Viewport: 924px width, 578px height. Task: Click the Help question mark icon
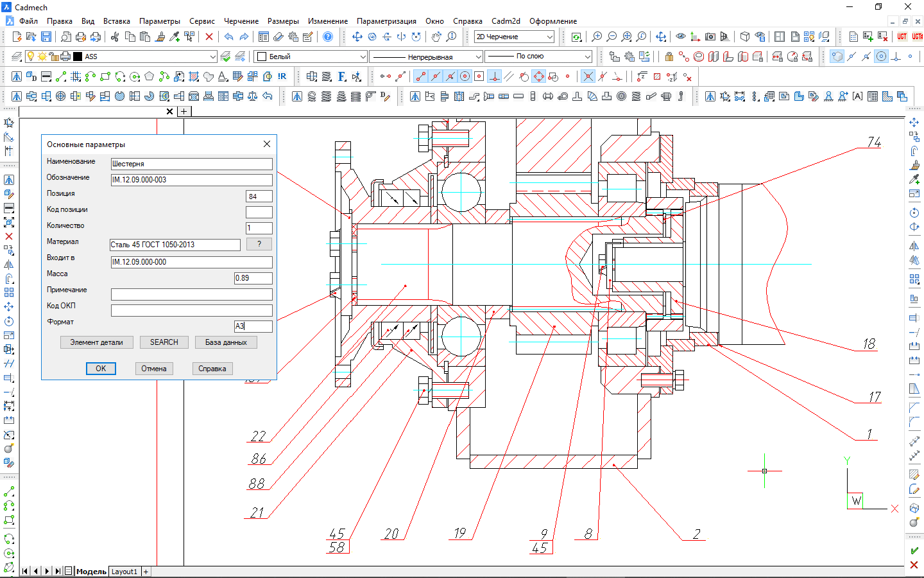(x=328, y=37)
